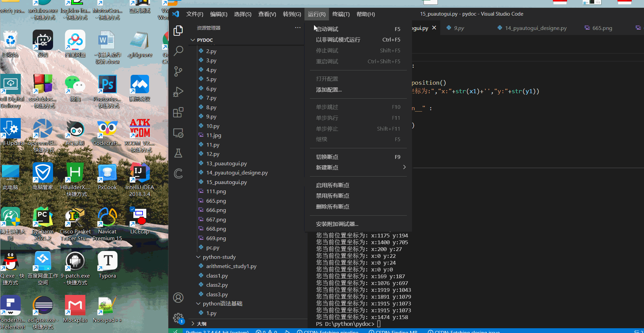
Task: Choose 禁用所有断点 in the Run menu
Action: tap(358, 196)
